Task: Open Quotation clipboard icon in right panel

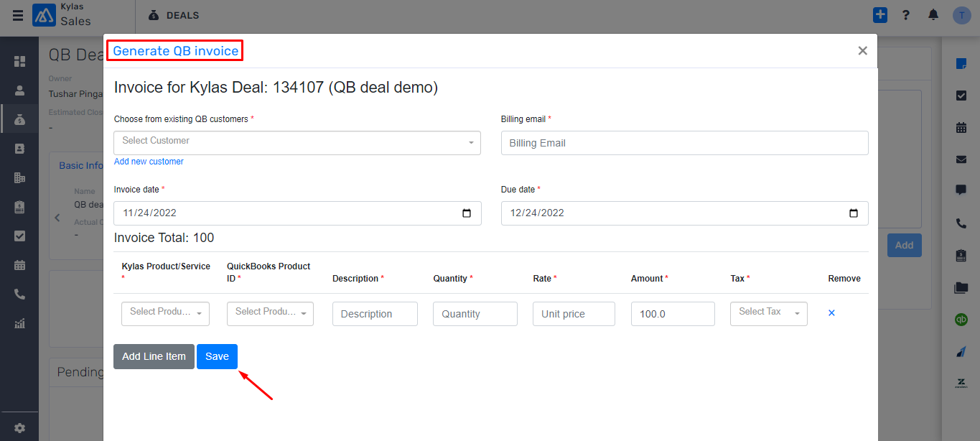Action: point(961,255)
